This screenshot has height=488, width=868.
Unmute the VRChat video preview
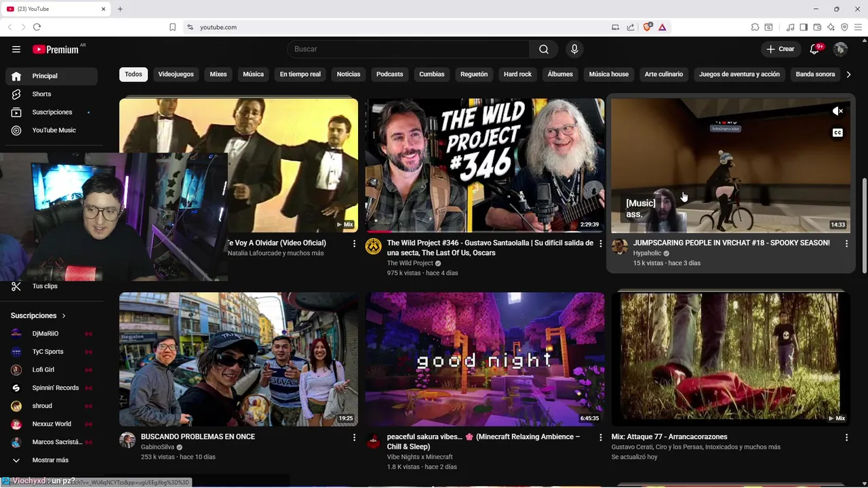tap(837, 111)
